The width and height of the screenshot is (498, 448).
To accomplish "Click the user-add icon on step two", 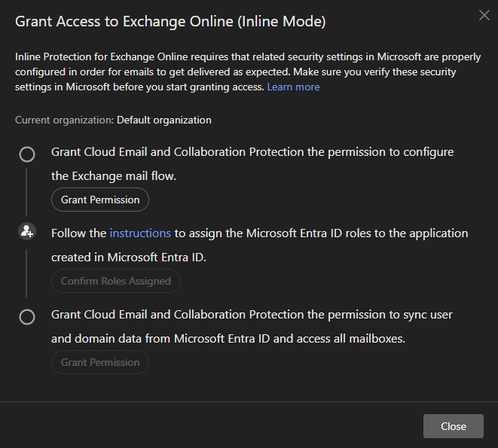I will (x=27, y=232).
